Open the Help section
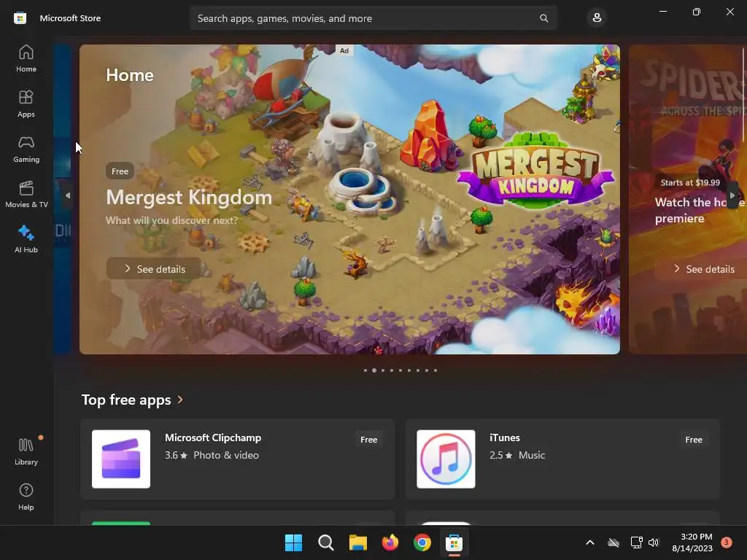This screenshot has width=747, height=560. (x=26, y=497)
